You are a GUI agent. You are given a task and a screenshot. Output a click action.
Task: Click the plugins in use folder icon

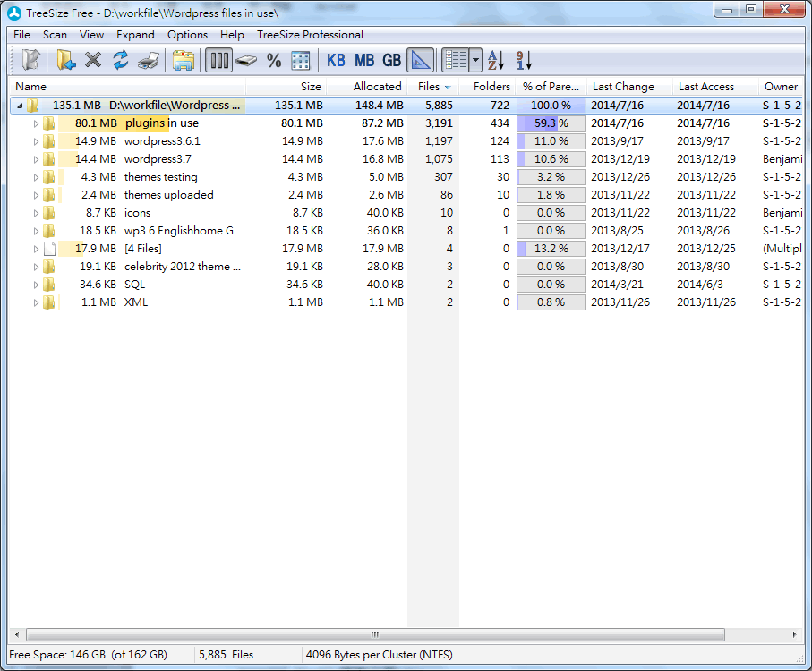49,123
